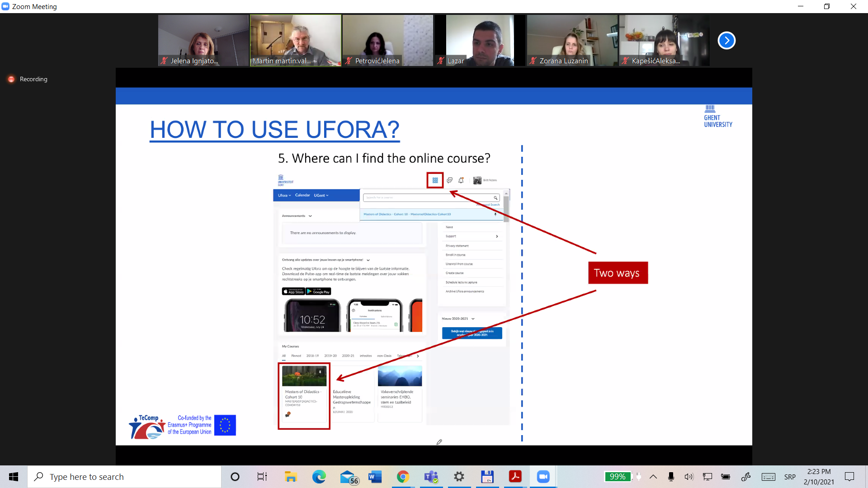Viewport: 868px width, 488px height.
Task: Select Zorana Luzanin participant video thumbnail
Action: tap(572, 40)
